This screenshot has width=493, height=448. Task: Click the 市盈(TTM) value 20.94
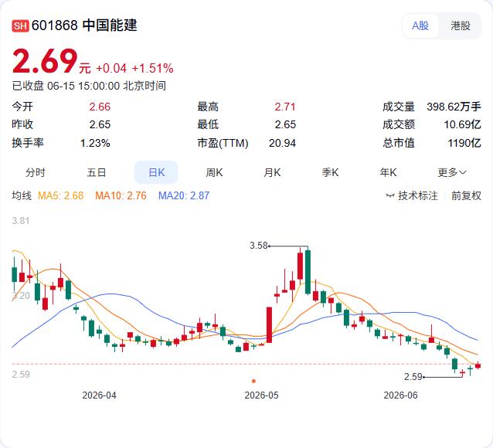point(282,143)
